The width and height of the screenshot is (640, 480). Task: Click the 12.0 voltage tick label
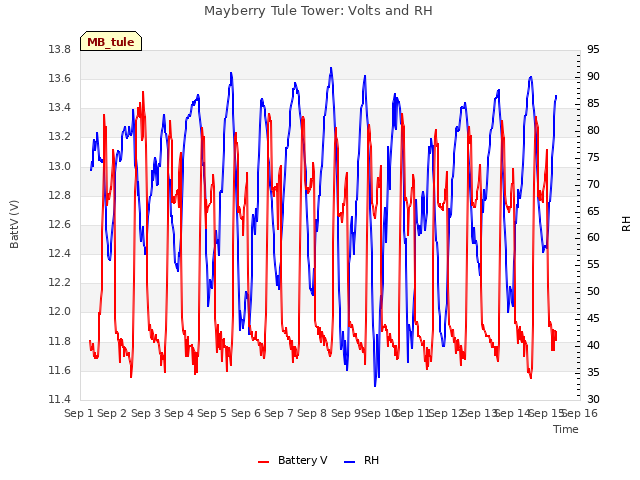click(x=60, y=312)
